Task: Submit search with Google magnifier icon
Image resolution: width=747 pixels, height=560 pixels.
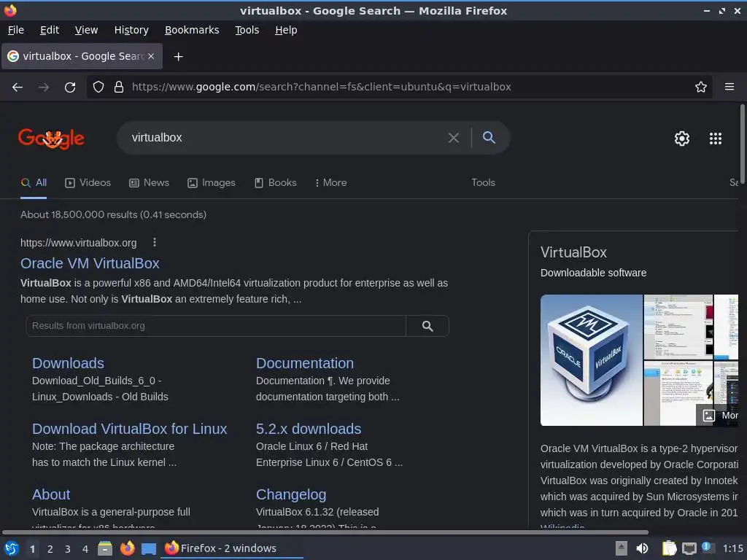Action: point(489,138)
